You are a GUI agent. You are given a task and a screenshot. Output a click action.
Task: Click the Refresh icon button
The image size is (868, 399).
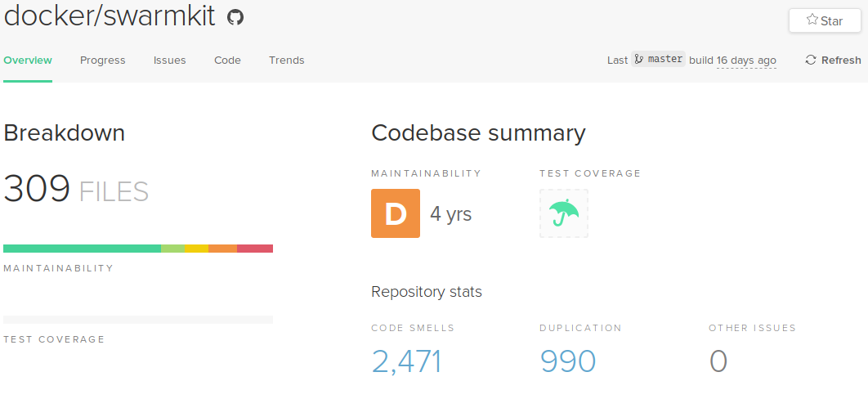pyautogui.click(x=811, y=60)
